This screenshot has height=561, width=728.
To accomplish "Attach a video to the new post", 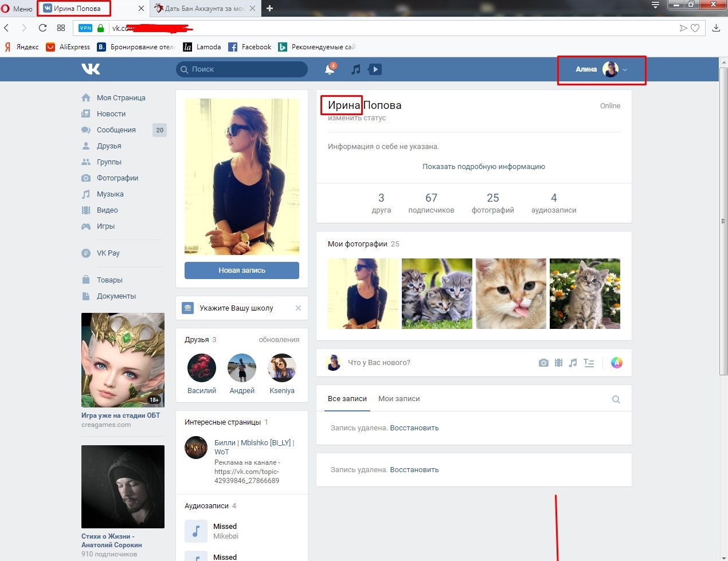I will tap(558, 363).
